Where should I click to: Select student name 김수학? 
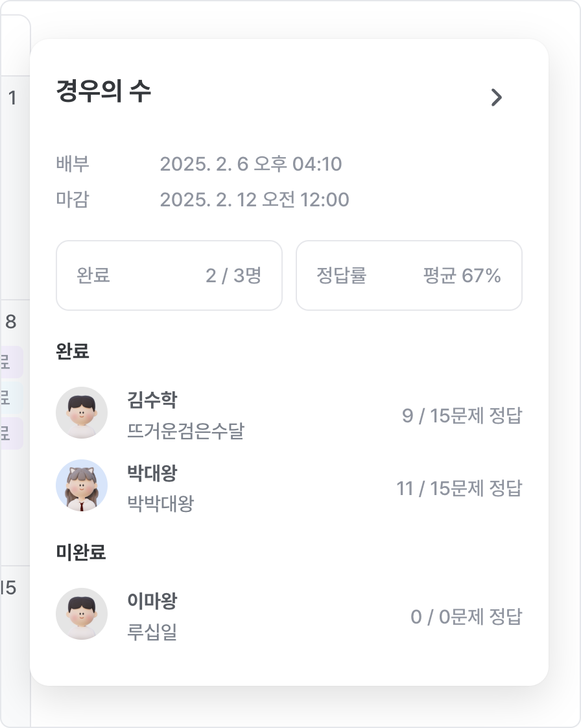[152, 400]
